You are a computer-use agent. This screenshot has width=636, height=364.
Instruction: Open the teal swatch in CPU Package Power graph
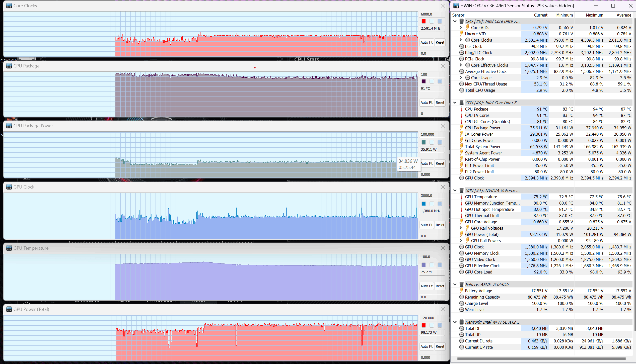(x=424, y=142)
